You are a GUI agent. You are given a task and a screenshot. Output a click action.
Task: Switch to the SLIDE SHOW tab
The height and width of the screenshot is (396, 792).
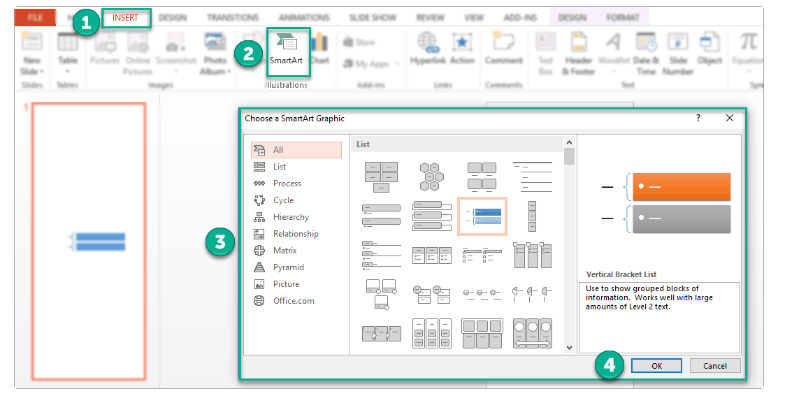tap(372, 18)
